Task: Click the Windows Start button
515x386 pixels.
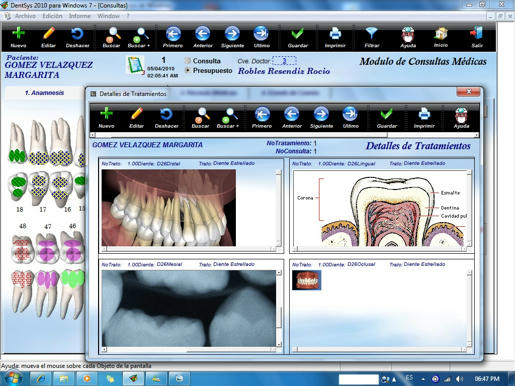Action: click(13, 379)
